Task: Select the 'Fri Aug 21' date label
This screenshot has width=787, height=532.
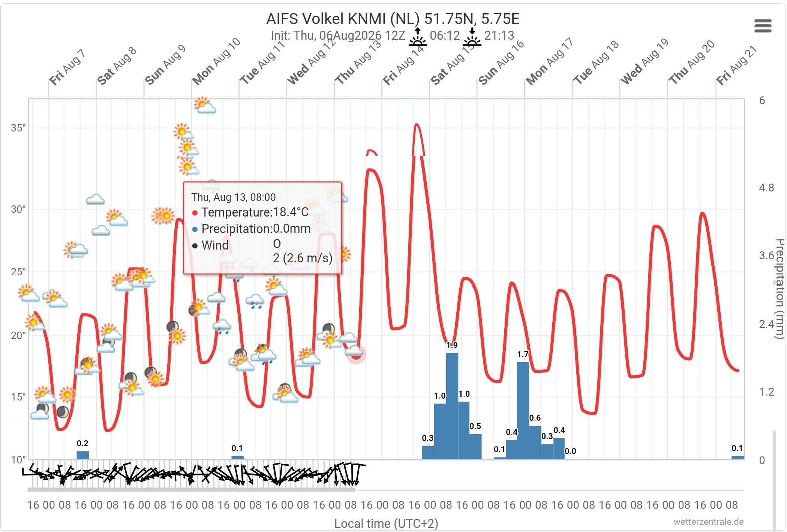Action: (x=736, y=66)
